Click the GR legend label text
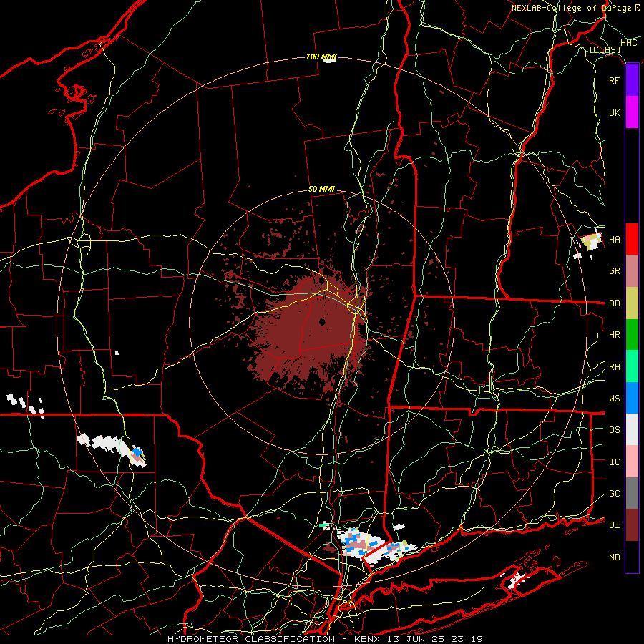 point(615,271)
